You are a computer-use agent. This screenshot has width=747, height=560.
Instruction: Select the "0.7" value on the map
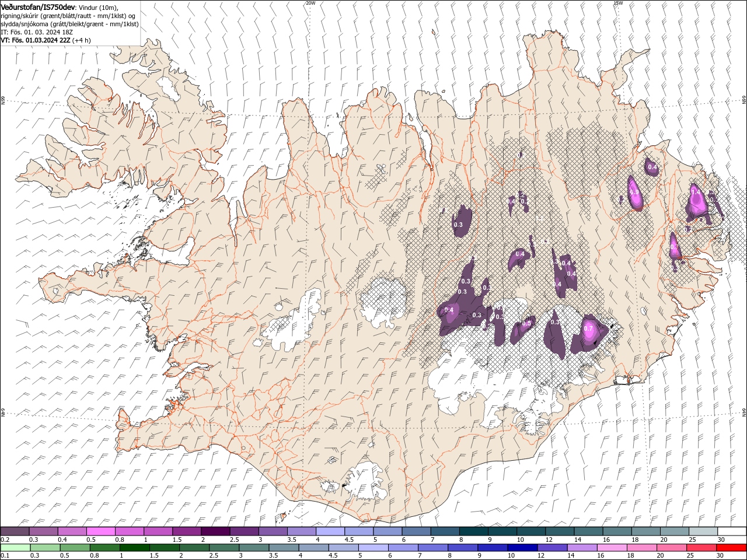(x=588, y=328)
